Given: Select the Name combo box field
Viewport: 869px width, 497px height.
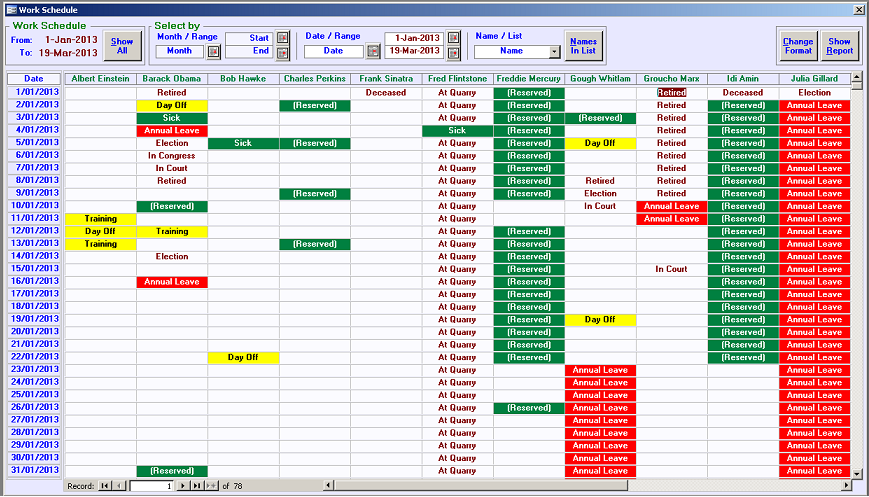Looking at the screenshot, I should [x=512, y=52].
